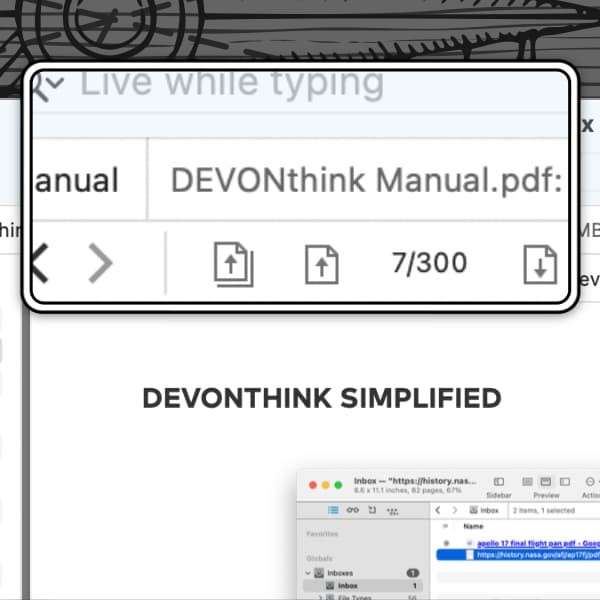Click the unread badge next to Inboxes
This screenshot has width=600, height=600.
point(412,573)
